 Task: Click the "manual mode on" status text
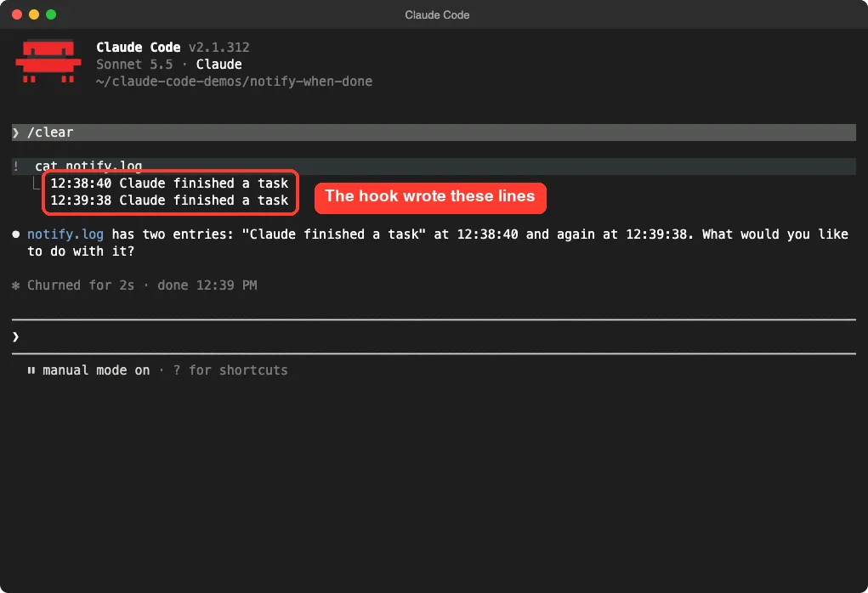point(96,370)
